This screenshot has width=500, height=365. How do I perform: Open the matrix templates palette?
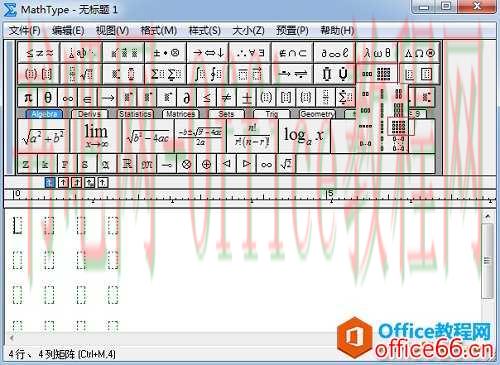377,74
